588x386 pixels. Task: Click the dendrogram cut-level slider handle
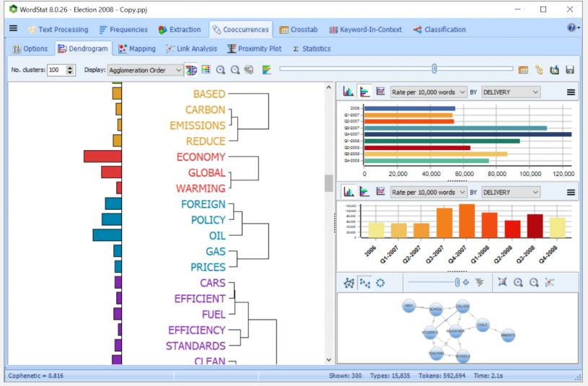click(x=434, y=69)
